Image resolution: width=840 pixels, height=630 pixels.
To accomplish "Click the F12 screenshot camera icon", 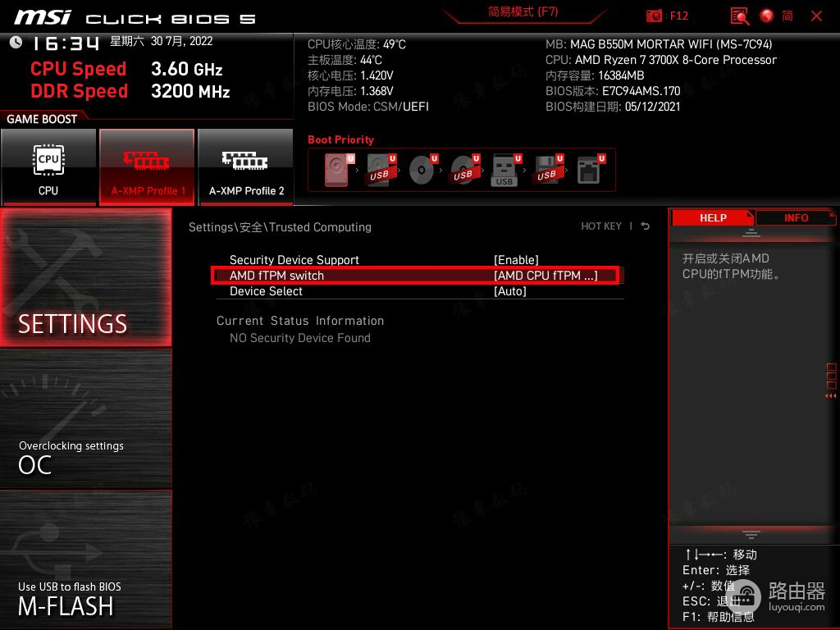I will tap(654, 16).
